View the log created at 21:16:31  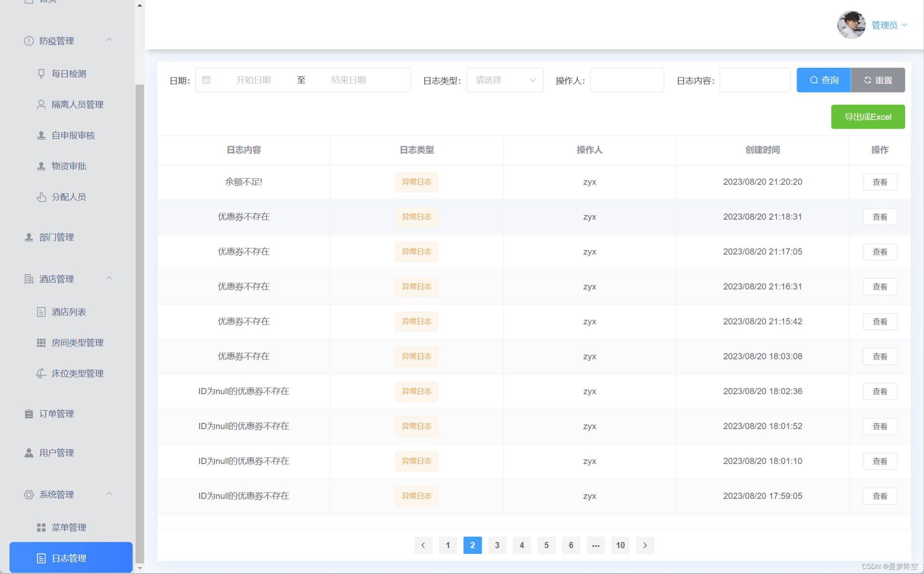[880, 287]
